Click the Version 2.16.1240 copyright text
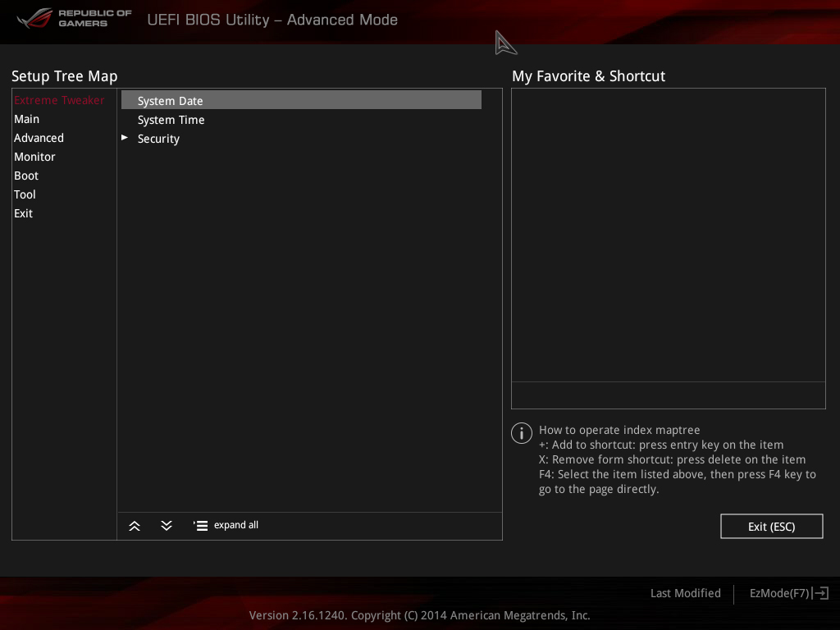 (419, 615)
